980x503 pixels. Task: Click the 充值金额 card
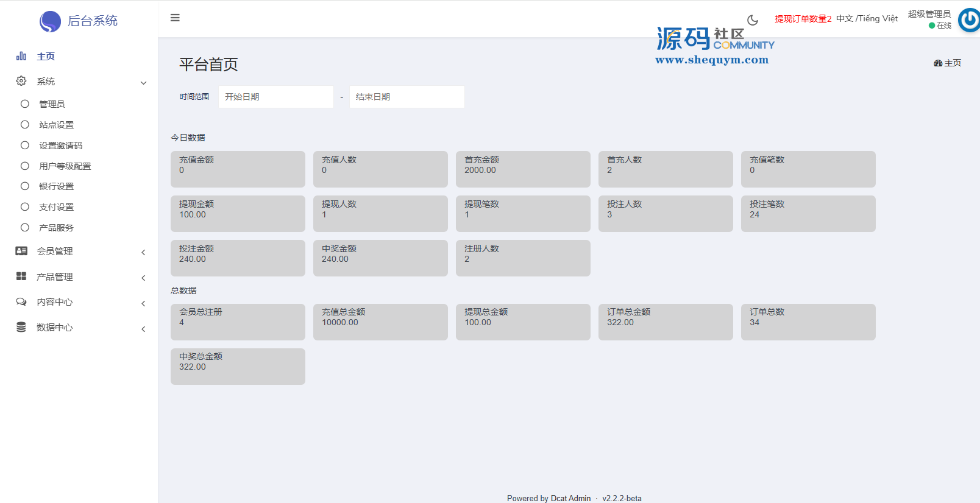tap(238, 169)
